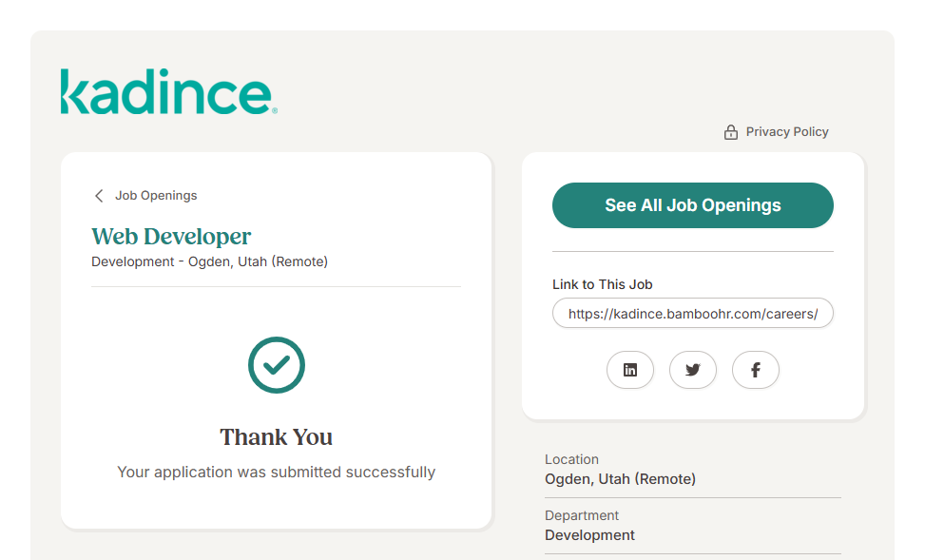Click the Web Developer job title
Screen dimensions: 925x560
pyautogui.click(x=171, y=237)
